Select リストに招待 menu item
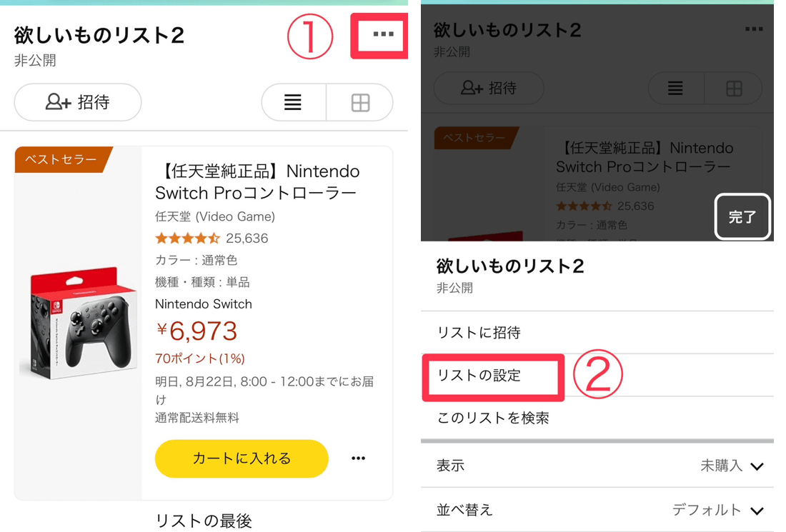 (479, 333)
